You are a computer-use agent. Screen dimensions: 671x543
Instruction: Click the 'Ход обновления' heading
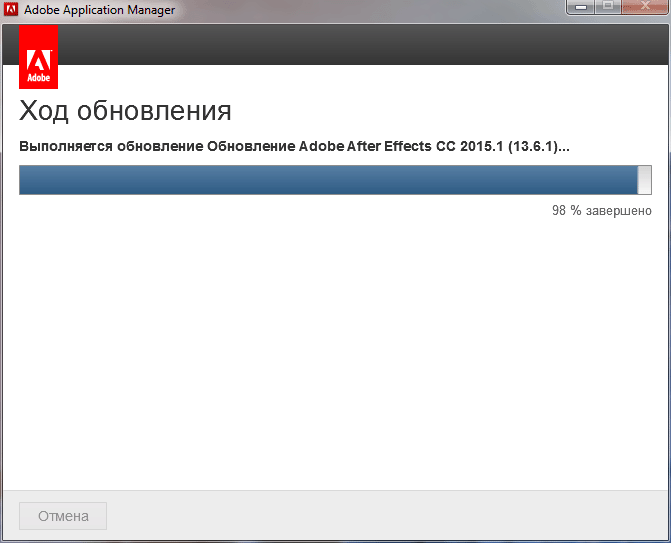click(x=125, y=111)
